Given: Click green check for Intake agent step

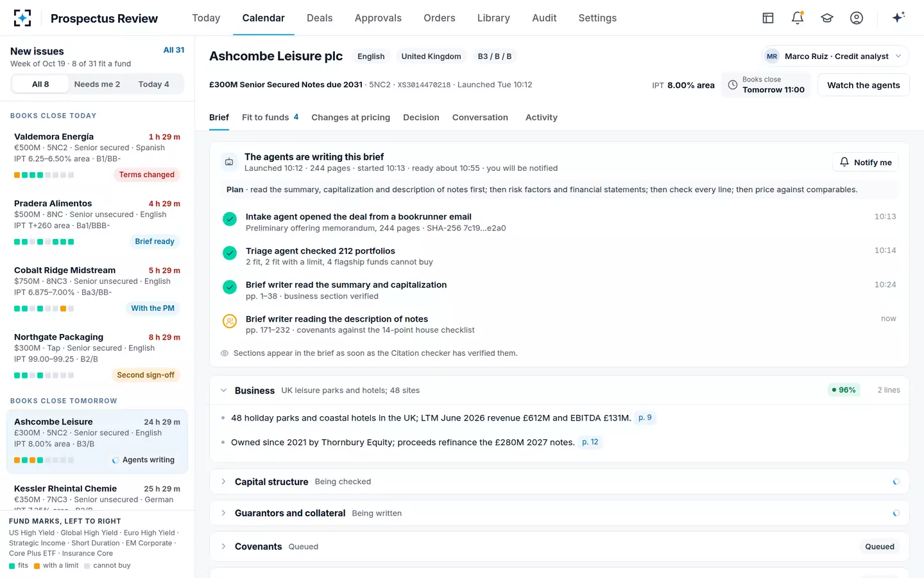Looking at the screenshot, I should tap(230, 220).
